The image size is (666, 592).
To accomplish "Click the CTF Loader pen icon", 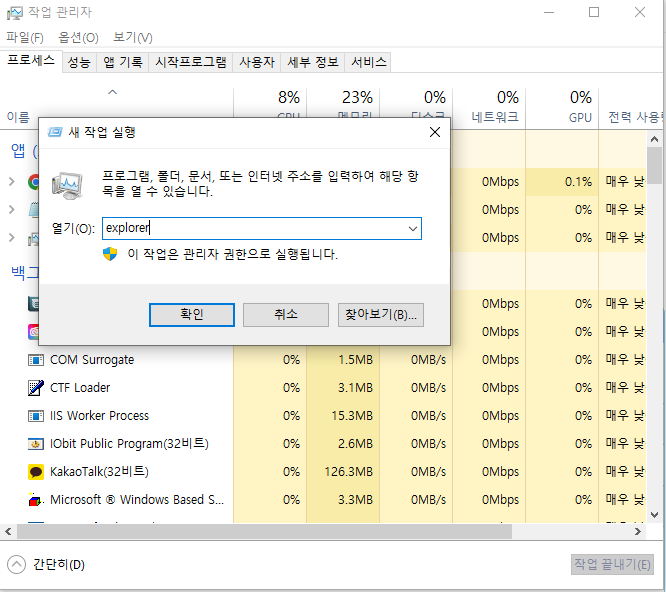I will pyautogui.click(x=36, y=388).
